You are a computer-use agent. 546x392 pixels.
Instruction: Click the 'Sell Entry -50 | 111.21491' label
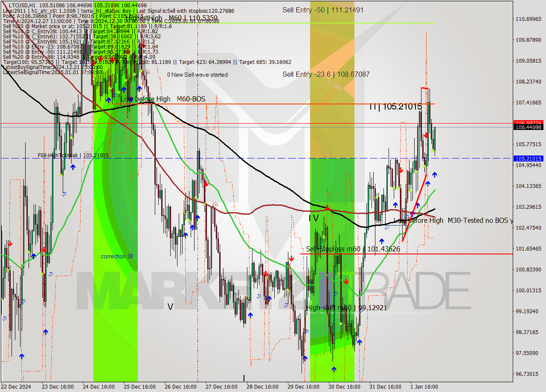coord(323,10)
